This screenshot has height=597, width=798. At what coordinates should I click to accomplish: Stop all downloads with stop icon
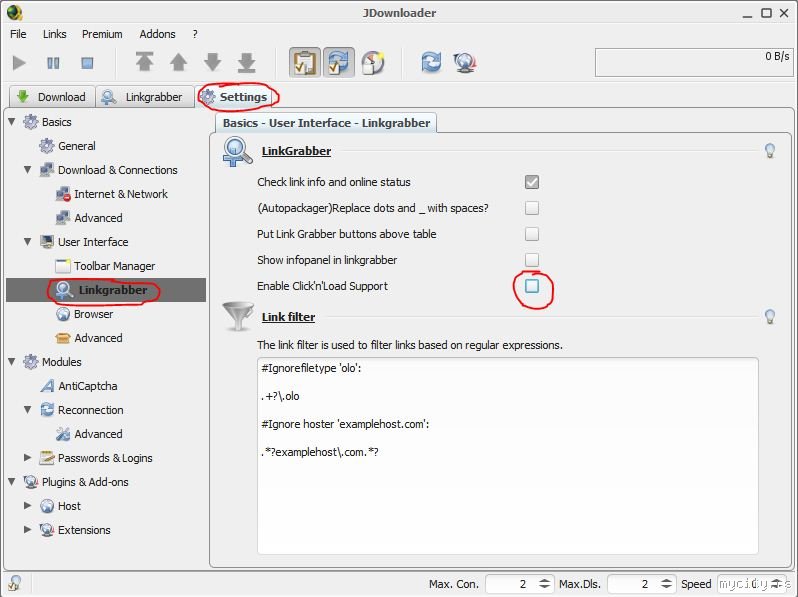click(x=87, y=63)
